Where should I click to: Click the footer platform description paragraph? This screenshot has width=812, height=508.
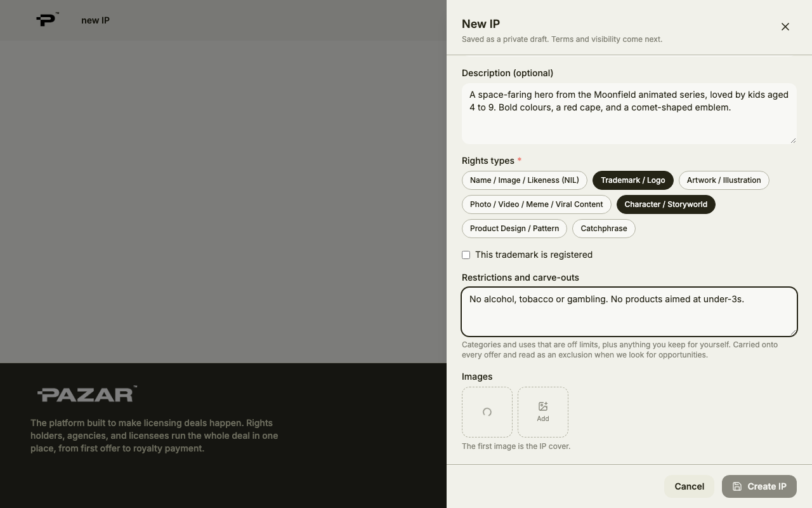point(154,436)
